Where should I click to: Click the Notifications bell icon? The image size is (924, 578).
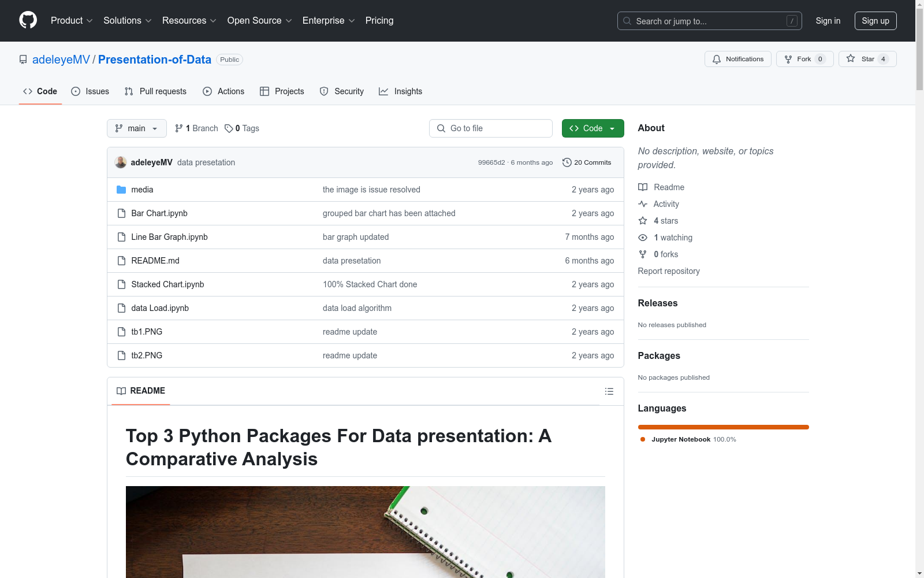[717, 59]
